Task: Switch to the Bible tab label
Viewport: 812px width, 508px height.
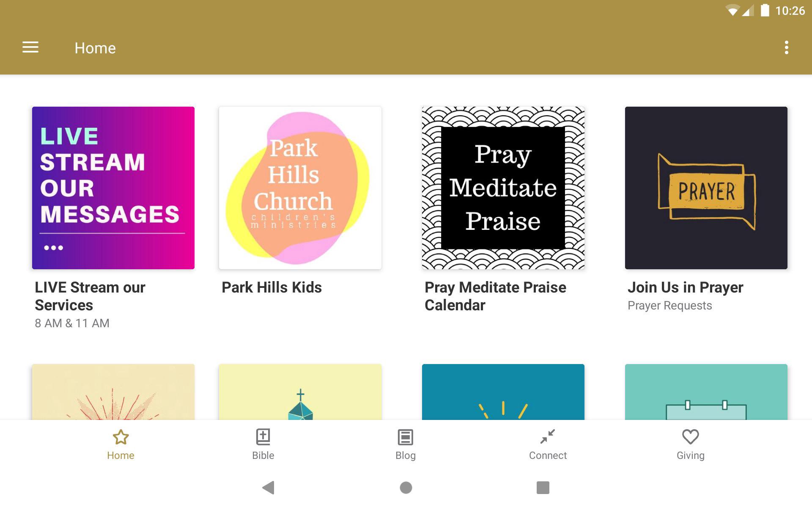Action: coord(263,456)
